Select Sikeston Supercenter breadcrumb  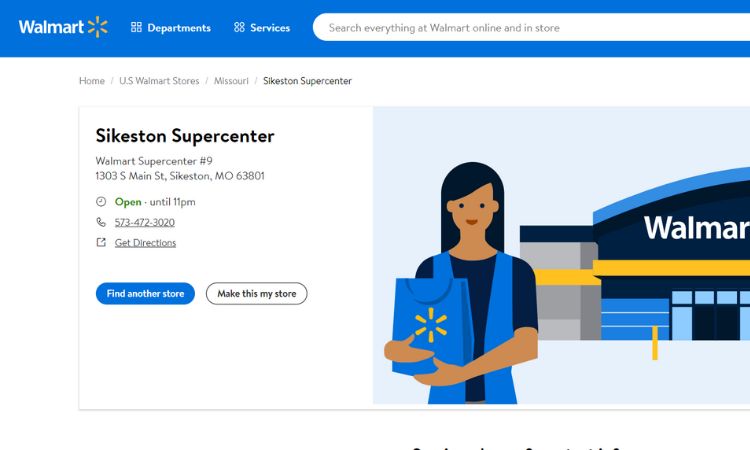coord(307,81)
